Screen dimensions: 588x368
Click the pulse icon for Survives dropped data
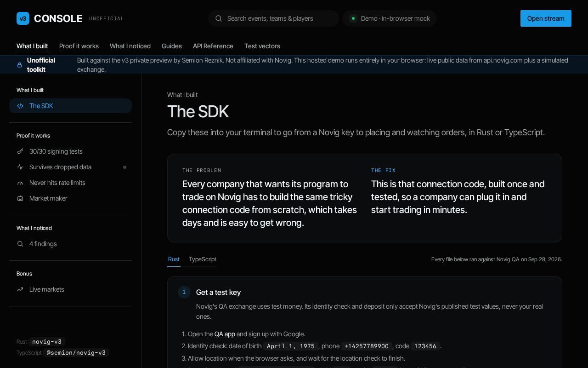pyautogui.click(x=20, y=167)
